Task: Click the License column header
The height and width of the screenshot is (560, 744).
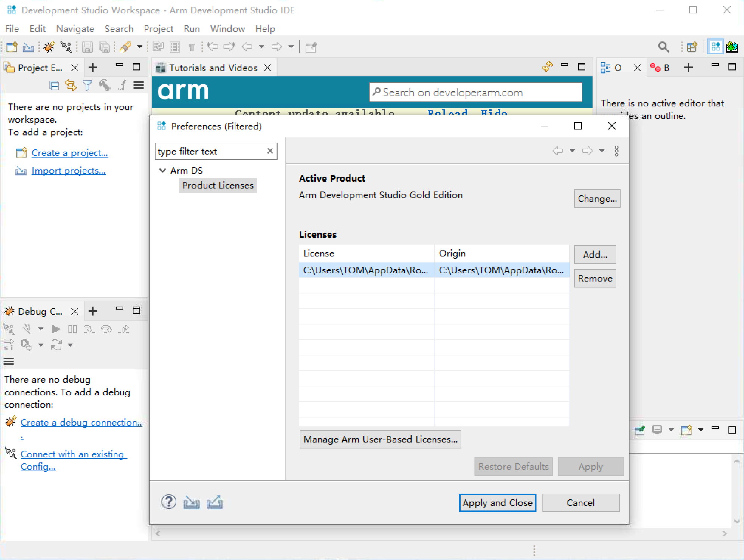Action: click(366, 253)
